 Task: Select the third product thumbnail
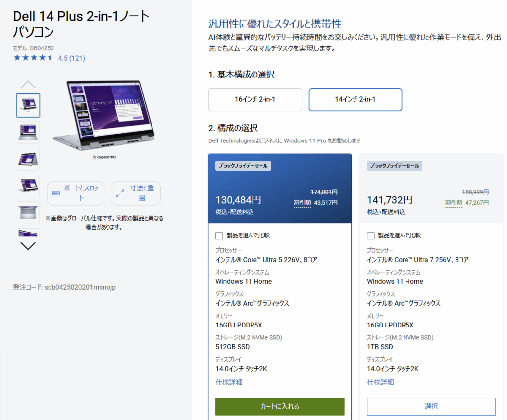28,159
